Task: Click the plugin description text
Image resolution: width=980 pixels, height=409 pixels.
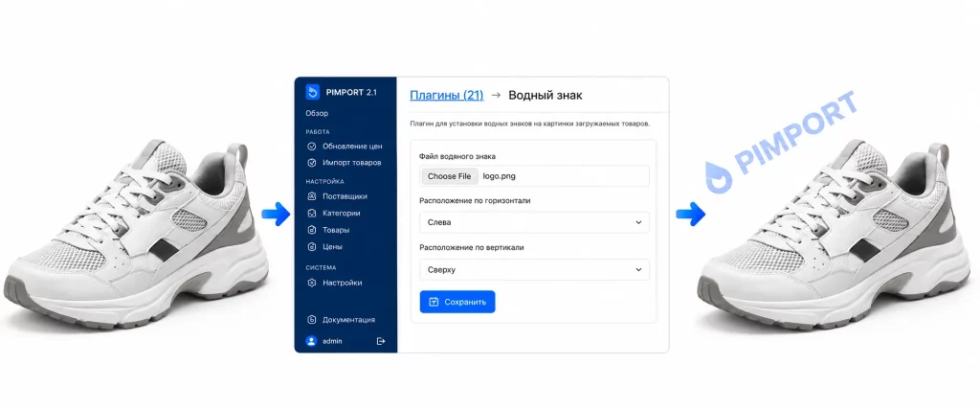Action: (x=530, y=124)
